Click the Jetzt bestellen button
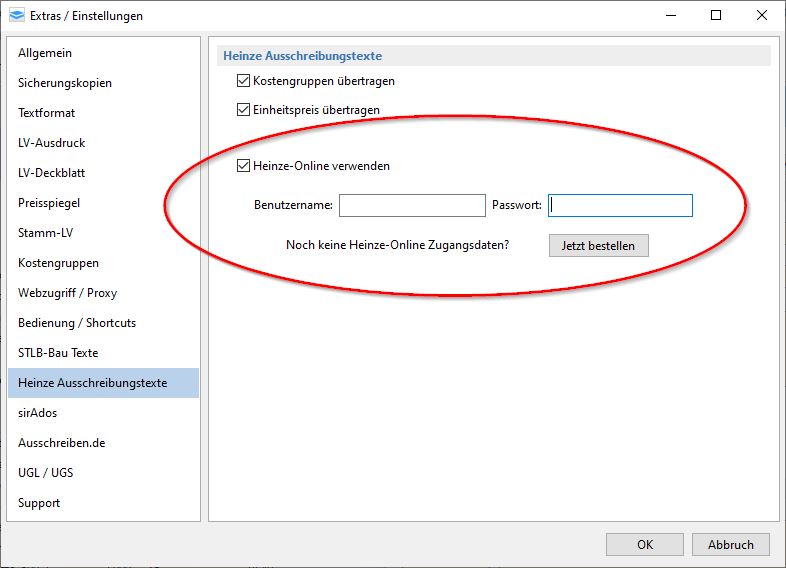The image size is (786, 568). (x=599, y=246)
